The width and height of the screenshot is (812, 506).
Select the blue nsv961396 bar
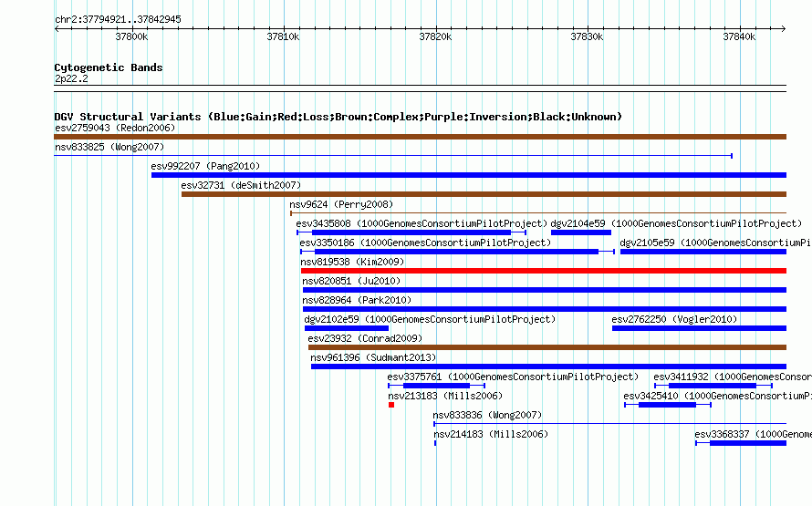pos(549,367)
